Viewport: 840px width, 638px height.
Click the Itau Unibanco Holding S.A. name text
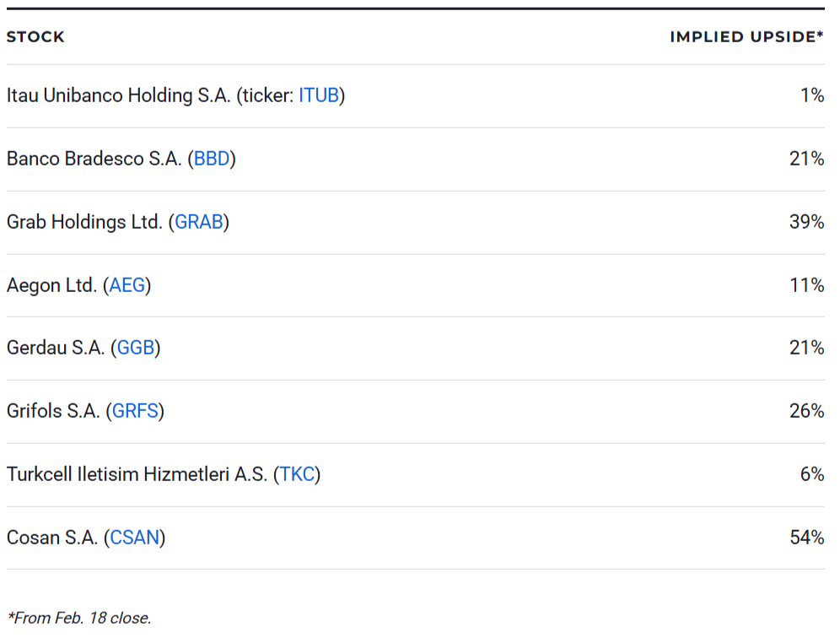click(x=118, y=95)
